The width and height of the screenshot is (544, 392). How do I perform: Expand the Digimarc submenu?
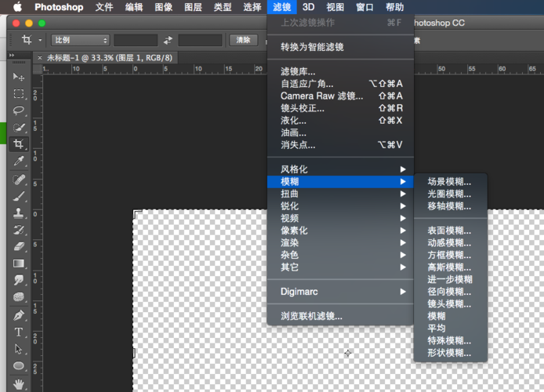(340, 292)
